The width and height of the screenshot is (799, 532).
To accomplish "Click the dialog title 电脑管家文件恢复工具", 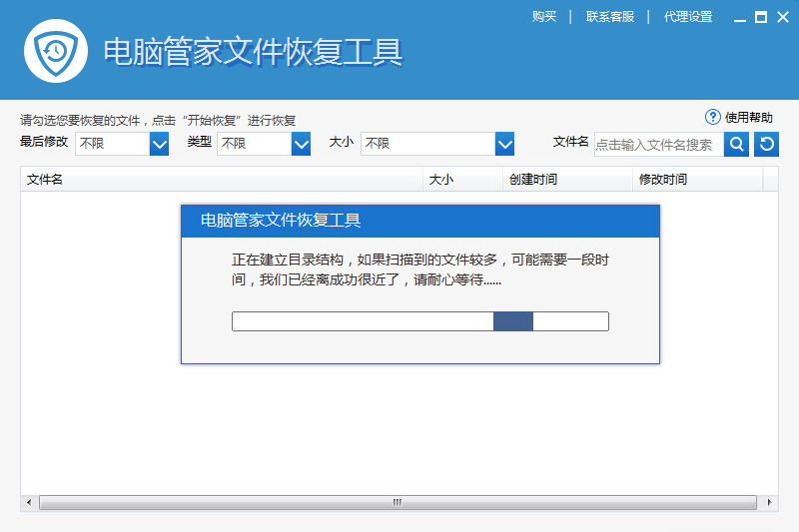I will pos(281,221).
